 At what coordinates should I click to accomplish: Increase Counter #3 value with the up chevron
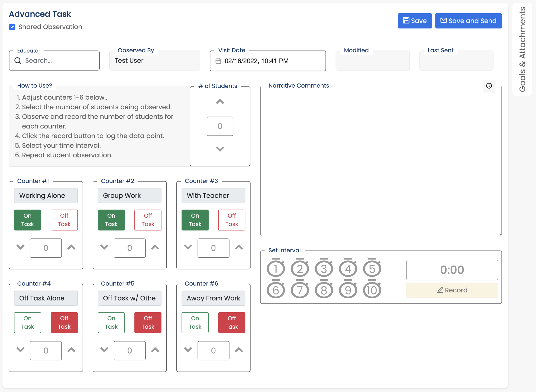point(239,247)
